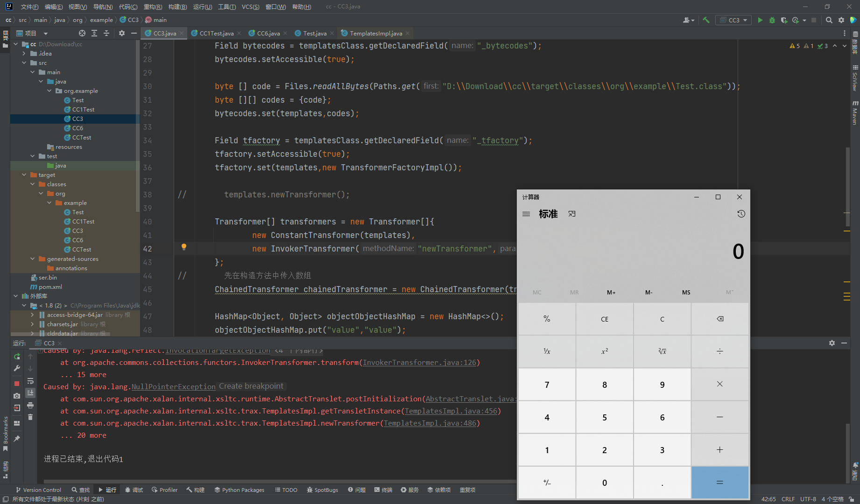Clear console with the trash icon
The height and width of the screenshot is (504, 860).
click(30, 417)
